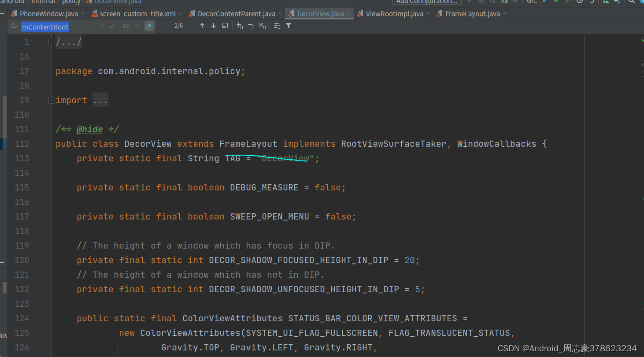Expand folded imports on line 19
Image resolution: width=644 pixels, height=357 pixels.
[x=52, y=100]
